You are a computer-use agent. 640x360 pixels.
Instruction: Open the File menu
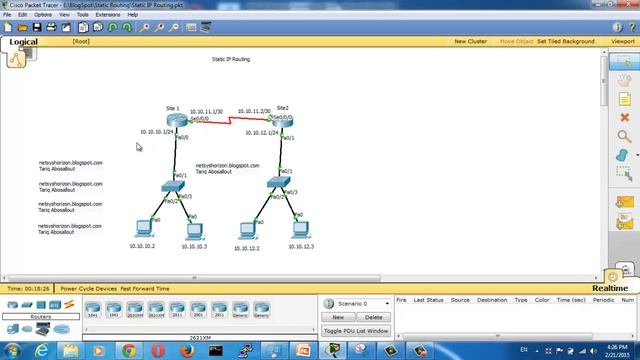pos(7,15)
